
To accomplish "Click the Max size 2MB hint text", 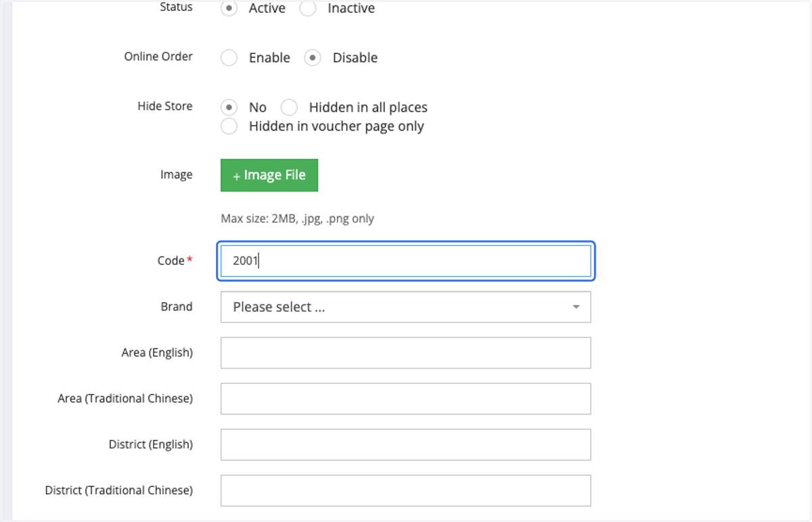I will (297, 218).
